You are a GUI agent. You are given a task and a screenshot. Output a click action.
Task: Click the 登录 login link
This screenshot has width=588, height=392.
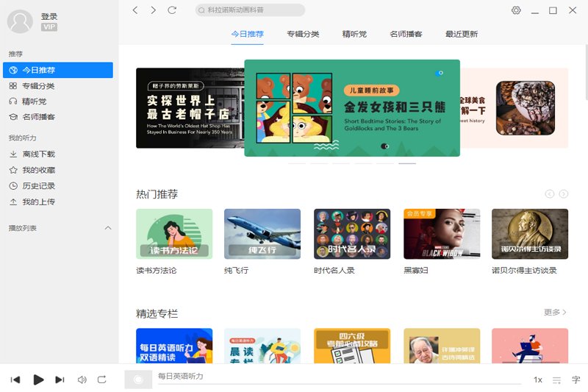pos(49,17)
